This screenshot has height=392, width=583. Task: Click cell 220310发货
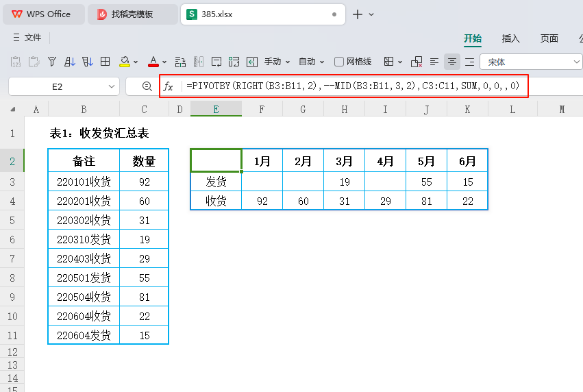(x=84, y=239)
